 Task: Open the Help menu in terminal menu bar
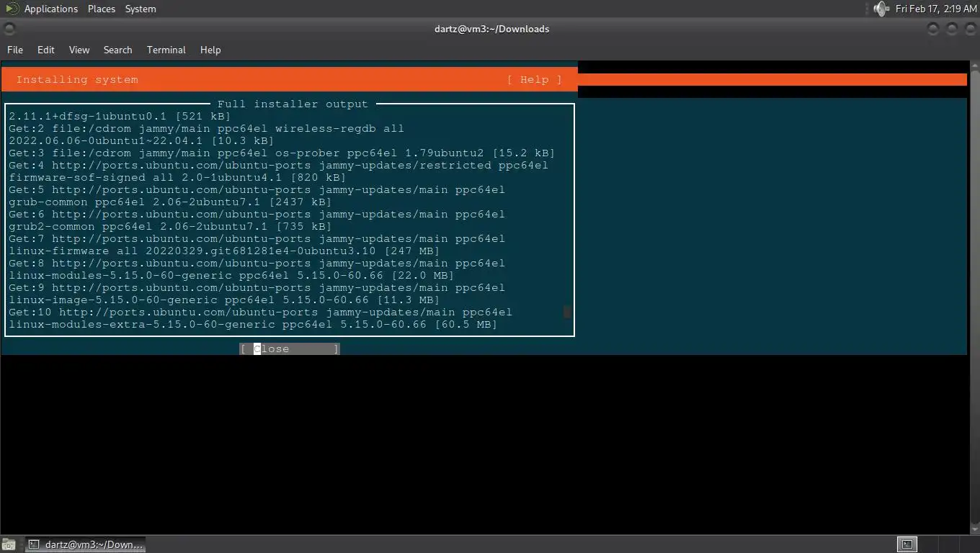point(210,50)
